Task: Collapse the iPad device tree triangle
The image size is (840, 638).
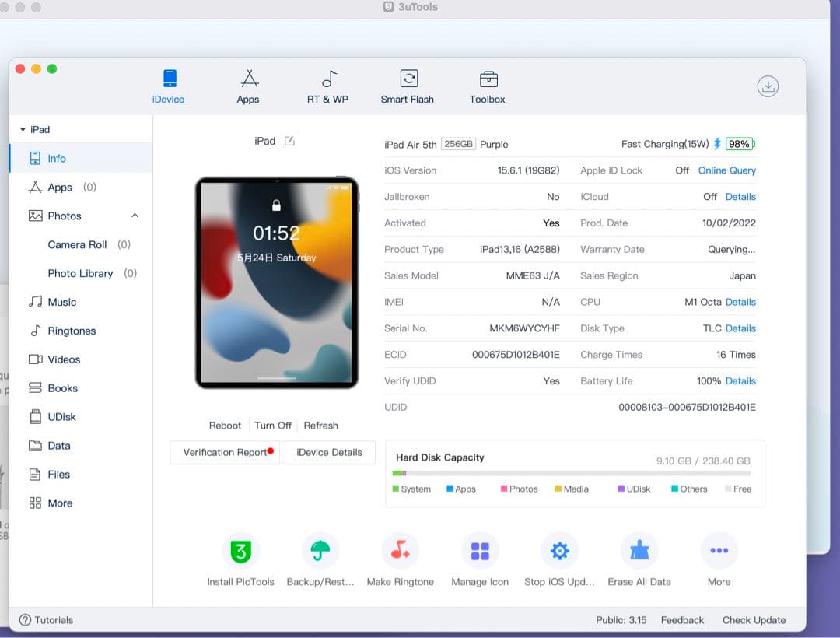Action: tap(23, 130)
